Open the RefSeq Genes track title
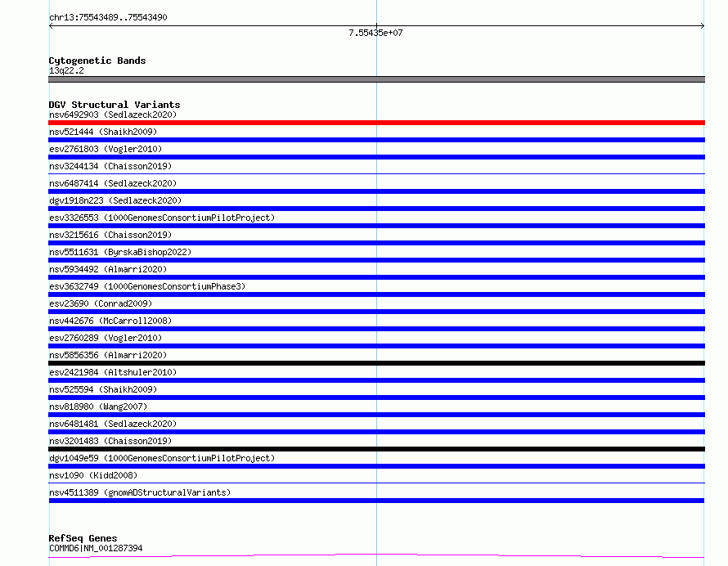The image size is (728, 566). pyautogui.click(x=83, y=538)
